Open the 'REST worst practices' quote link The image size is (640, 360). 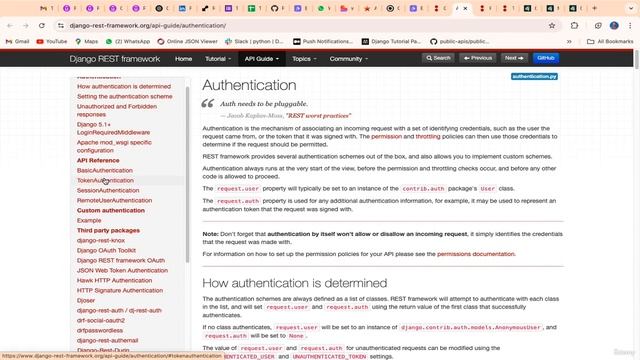(x=318, y=116)
